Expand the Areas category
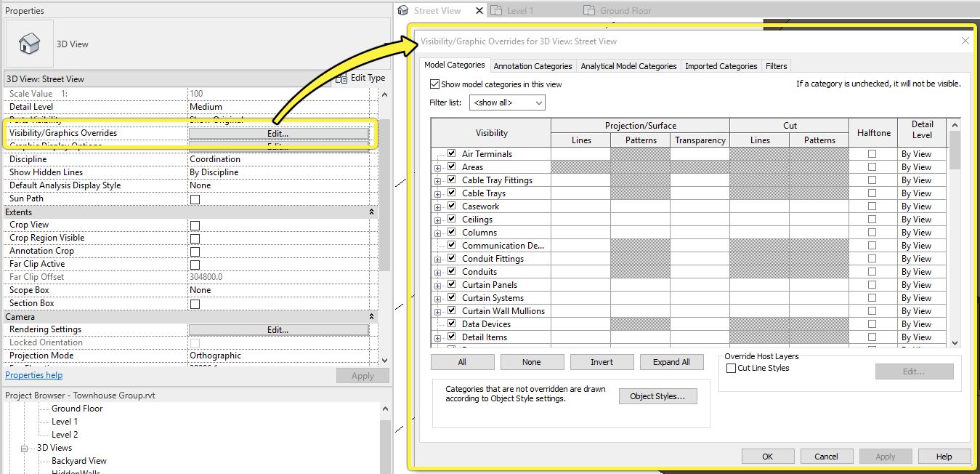 click(437, 166)
